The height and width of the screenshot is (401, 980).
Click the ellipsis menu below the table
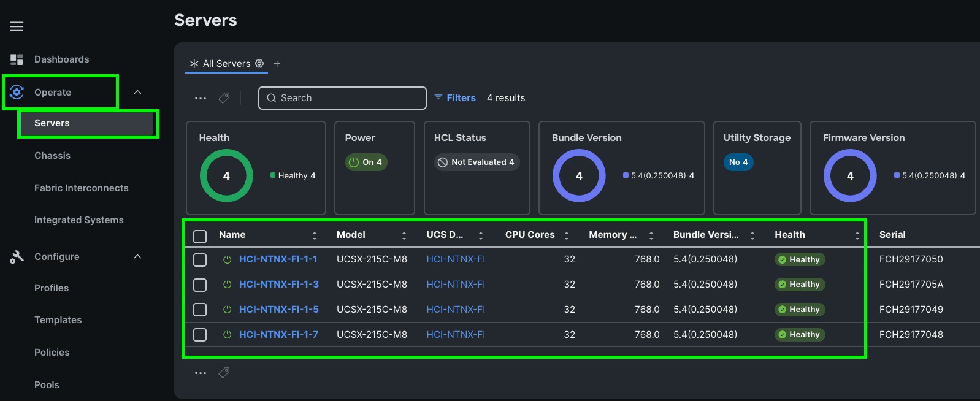pos(201,373)
